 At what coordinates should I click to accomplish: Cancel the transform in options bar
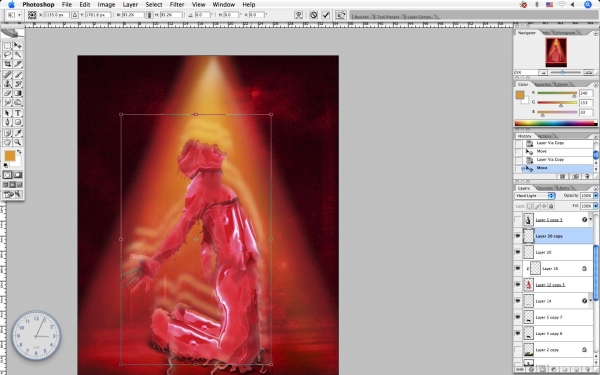313,15
